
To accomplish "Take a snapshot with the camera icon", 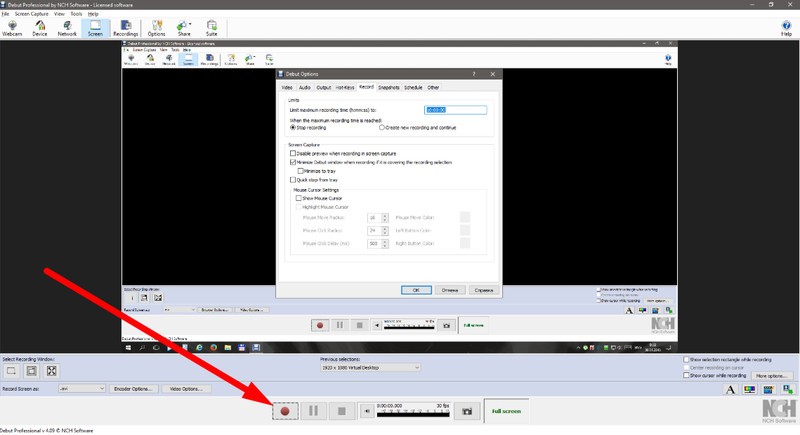I will coord(465,411).
